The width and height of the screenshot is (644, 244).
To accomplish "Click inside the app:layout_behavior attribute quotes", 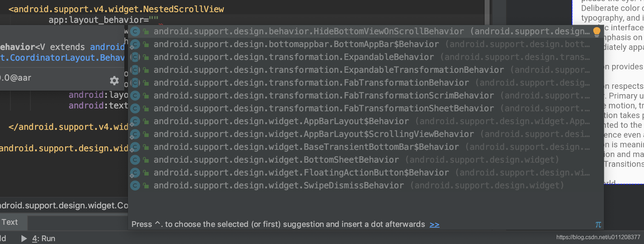I will pyautogui.click(x=153, y=20).
